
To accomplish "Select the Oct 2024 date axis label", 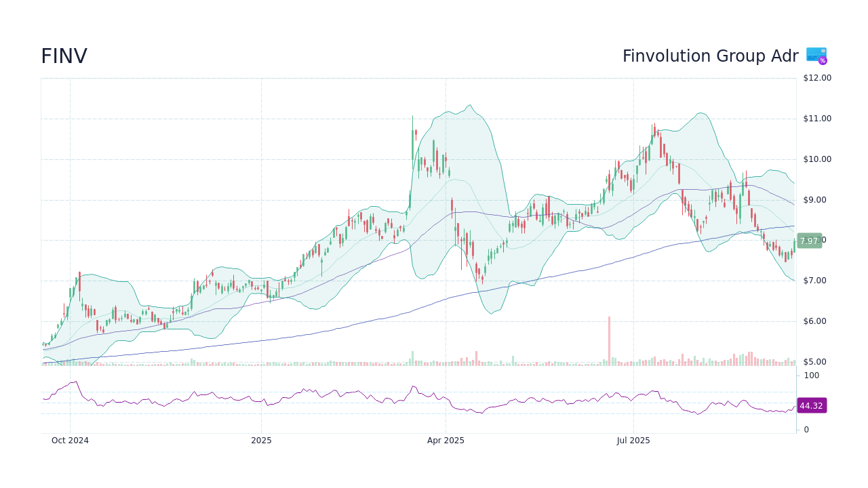I will point(71,441).
